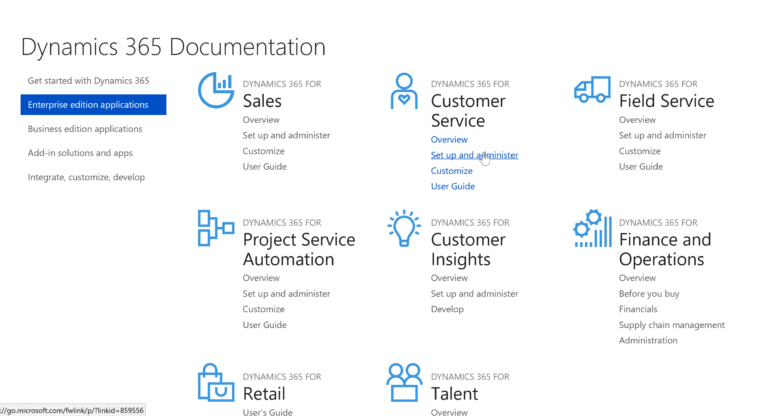Open the Retail heading link

coord(264,393)
